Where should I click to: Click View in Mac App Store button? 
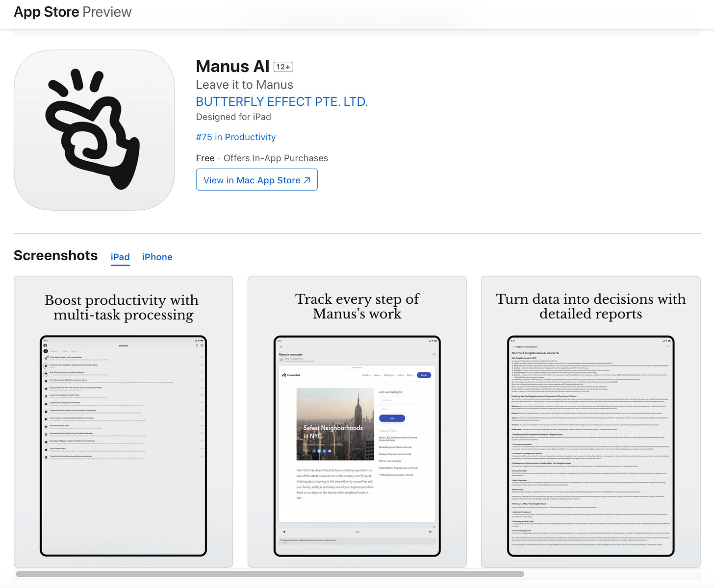(x=256, y=180)
